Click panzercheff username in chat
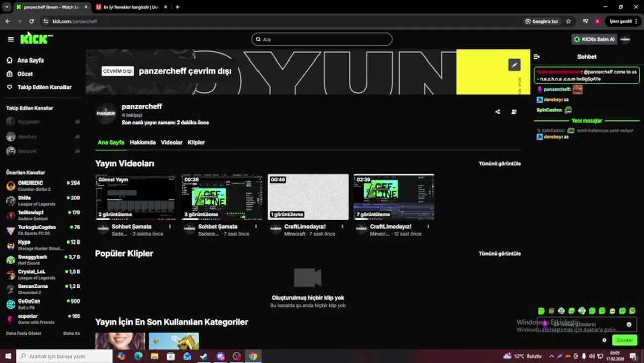This screenshot has height=363, width=644. [x=557, y=89]
